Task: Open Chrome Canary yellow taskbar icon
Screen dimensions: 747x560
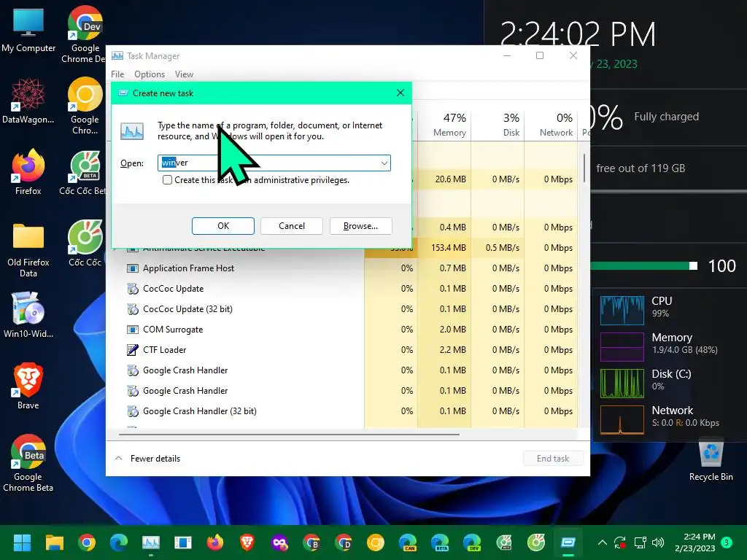Action: pyautogui.click(x=376, y=542)
